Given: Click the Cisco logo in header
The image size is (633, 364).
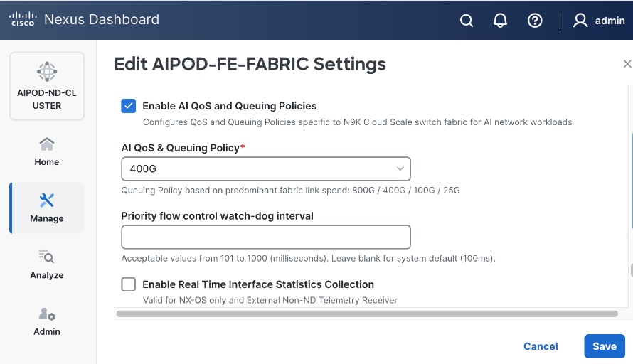Looking at the screenshot, I should [x=23, y=19].
